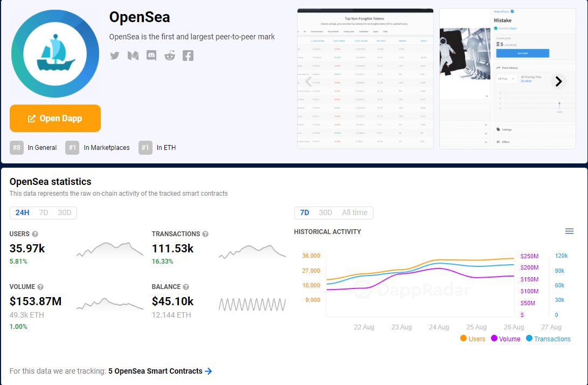
Task: Click the Open Dapp button
Action: [x=55, y=118]
